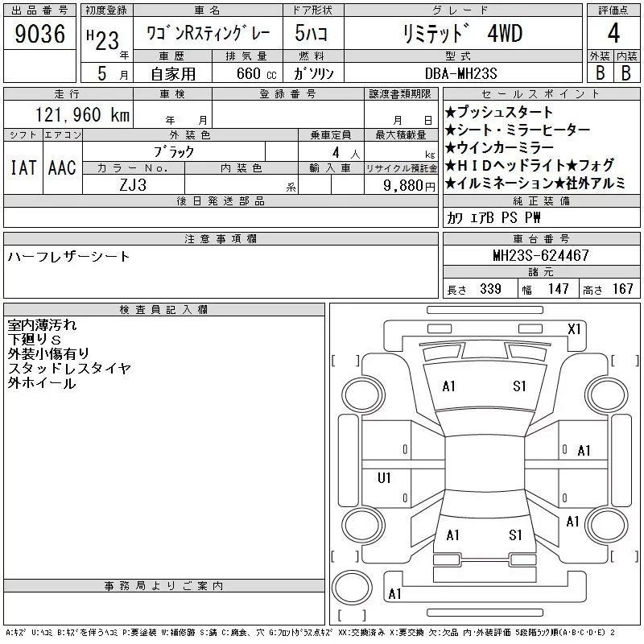Image resolution: width=644 pixels, height=644 pixels.
Task: Click chassis number MH23S-624467
Action: point(541,255)
